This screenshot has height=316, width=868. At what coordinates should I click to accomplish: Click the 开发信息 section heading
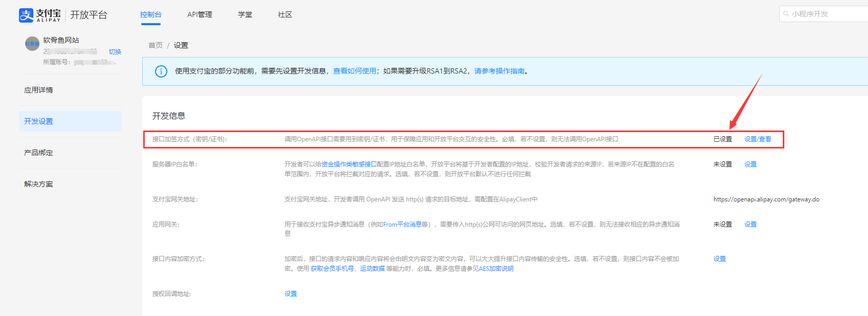[x=169, y=116]
